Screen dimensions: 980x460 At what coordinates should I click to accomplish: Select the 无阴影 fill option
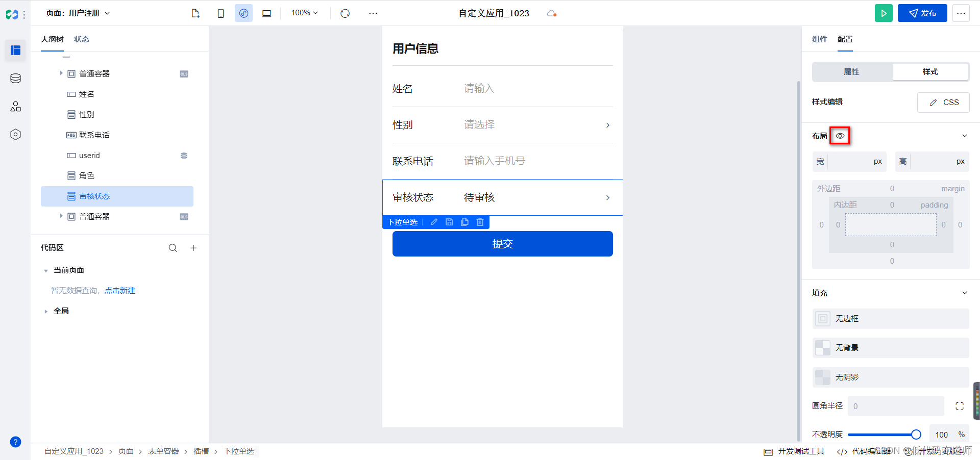890,377
